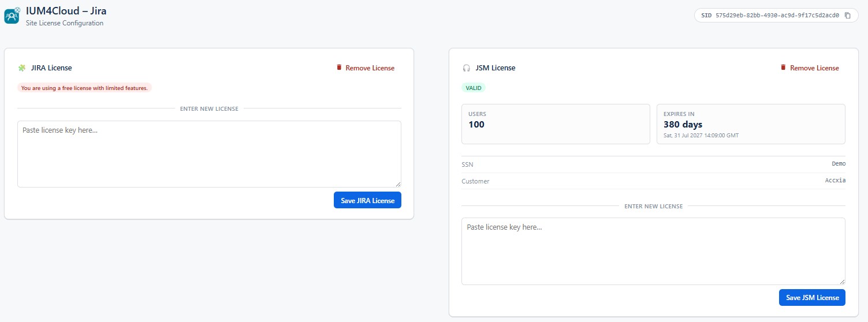
Task: Click 'ENTER NEW LICENSE' label in JSM card
Action: pos(653,206)
